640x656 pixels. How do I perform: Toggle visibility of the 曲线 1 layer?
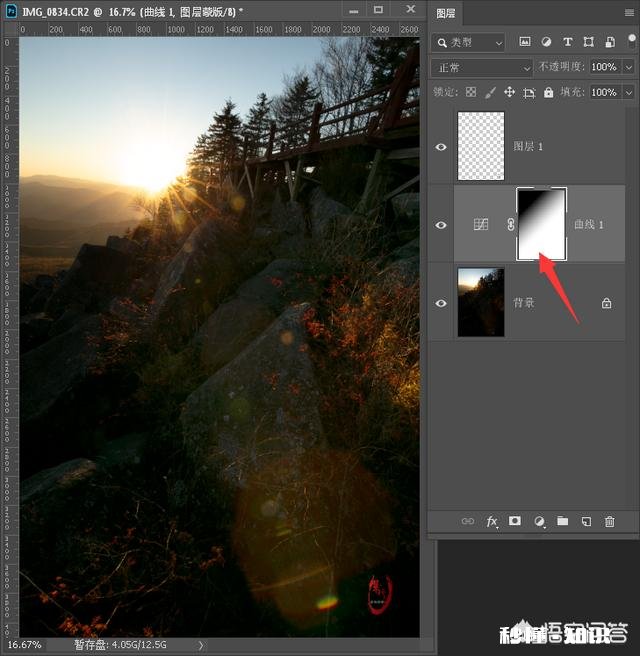click(441, 225)
